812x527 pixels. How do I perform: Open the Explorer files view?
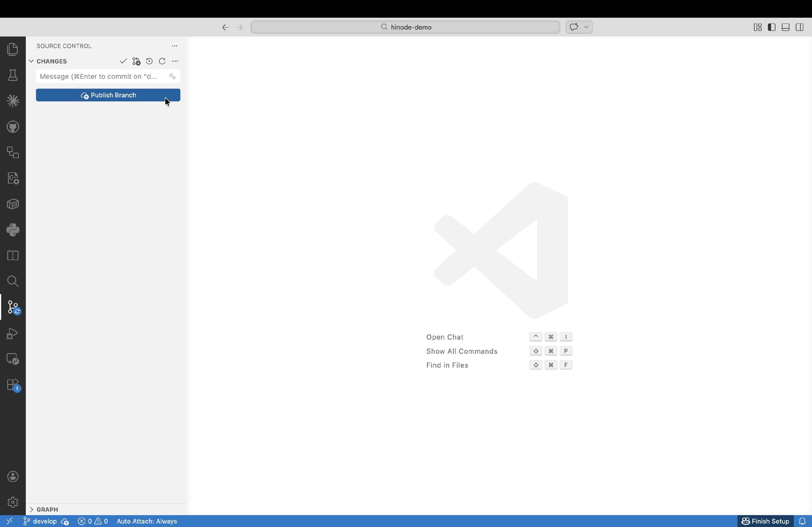click(13, 50)
